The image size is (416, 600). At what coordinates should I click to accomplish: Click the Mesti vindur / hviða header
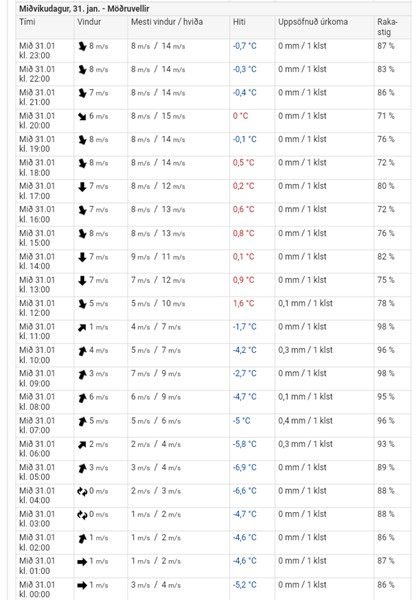click(x=166, y=22)
